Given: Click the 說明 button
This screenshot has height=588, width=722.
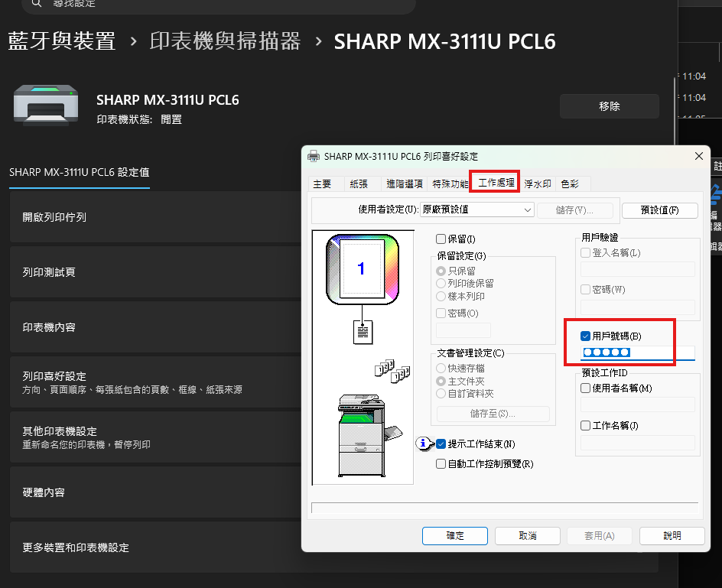Looking at the screenshot, I should click(672, 536).
